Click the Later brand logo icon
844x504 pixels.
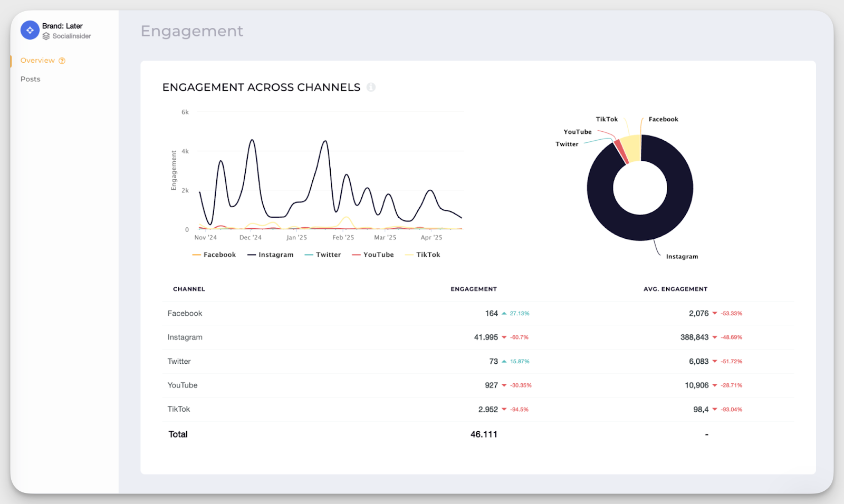[x=30, y=30]
